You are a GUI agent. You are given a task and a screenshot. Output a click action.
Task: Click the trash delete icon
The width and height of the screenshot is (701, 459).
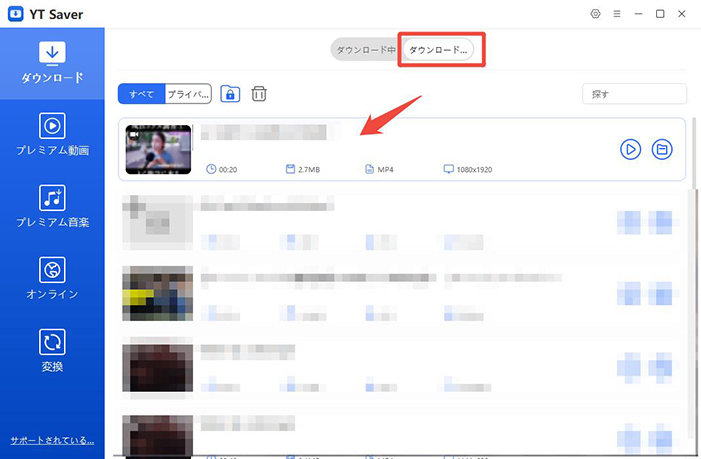[x=259, y=94]
